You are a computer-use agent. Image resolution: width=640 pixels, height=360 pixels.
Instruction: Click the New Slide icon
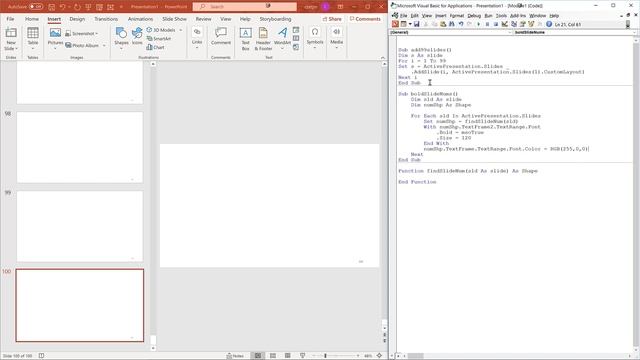pyautogui.click(x=11, y=33)
